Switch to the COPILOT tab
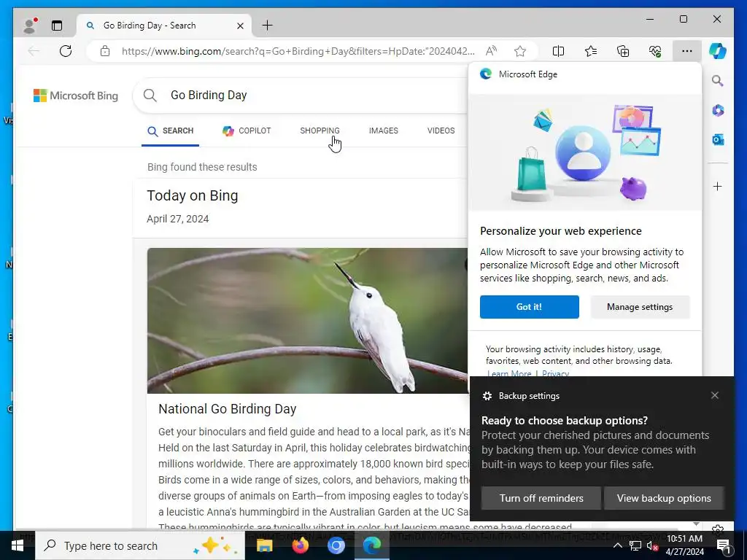 point(247,131)
